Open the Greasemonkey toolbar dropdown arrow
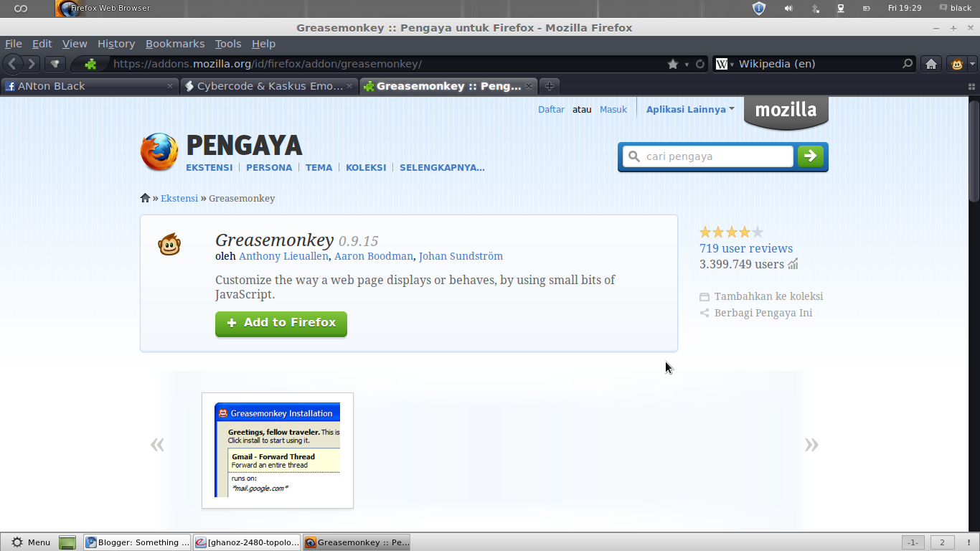 [972, 64]
